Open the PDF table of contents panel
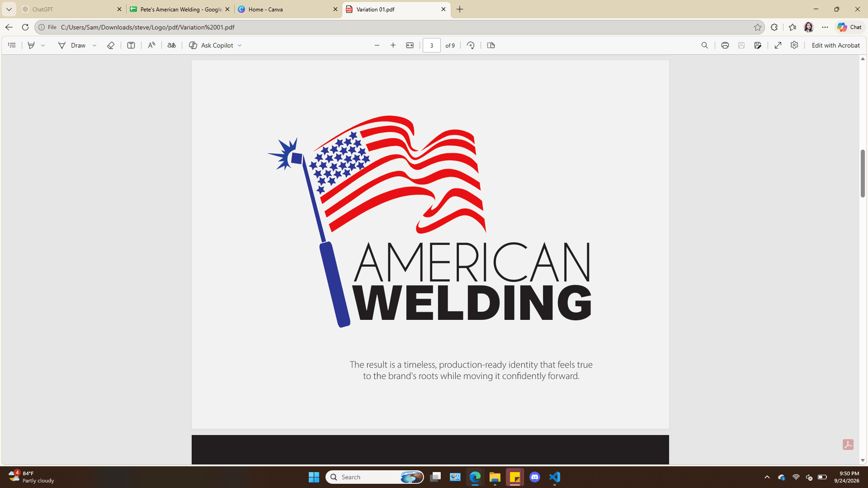 (x=12, y=45)
